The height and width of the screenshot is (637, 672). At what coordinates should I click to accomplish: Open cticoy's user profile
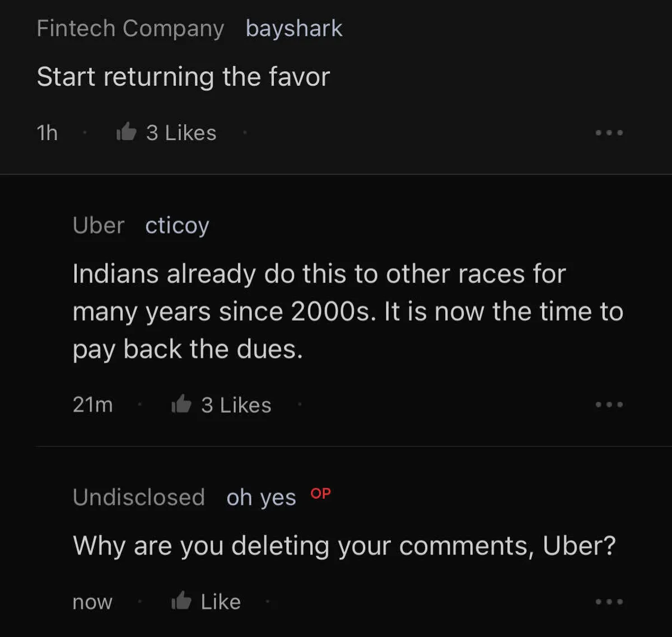pos(177,225)
